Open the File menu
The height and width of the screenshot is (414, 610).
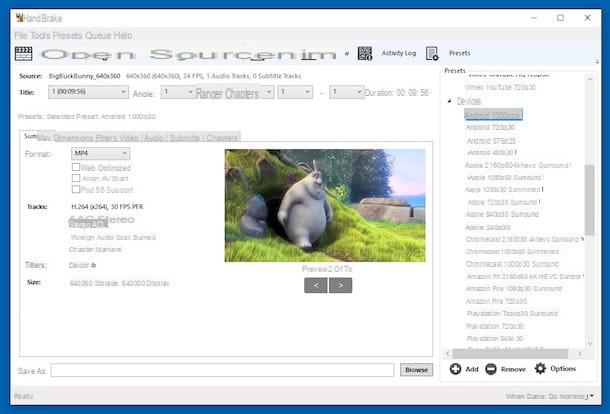[x=21, y=35]
